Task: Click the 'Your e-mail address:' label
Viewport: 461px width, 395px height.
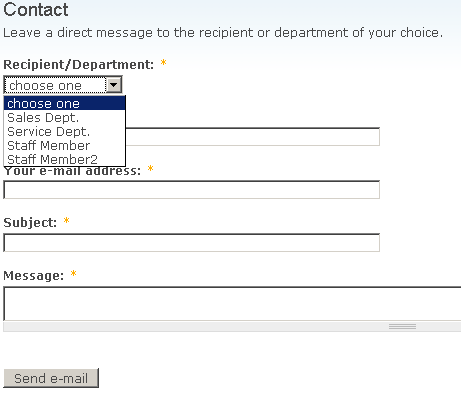Action: (x=72, y=171)
